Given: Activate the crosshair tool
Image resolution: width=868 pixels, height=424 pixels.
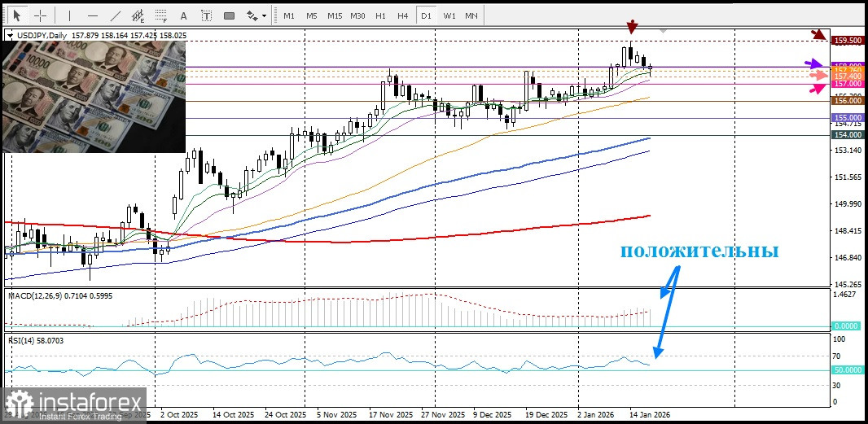Looking at the screenshot, I should click(40, 15).
